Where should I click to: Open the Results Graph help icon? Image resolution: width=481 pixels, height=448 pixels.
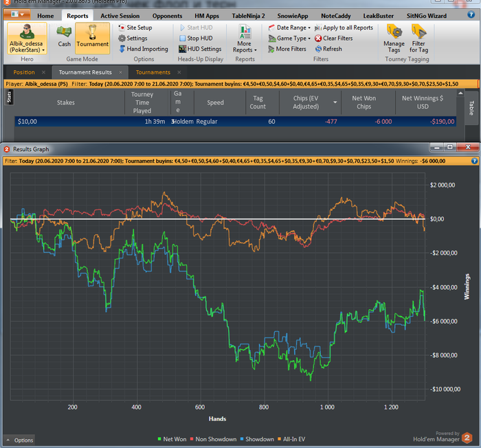(x=474, y=161)
